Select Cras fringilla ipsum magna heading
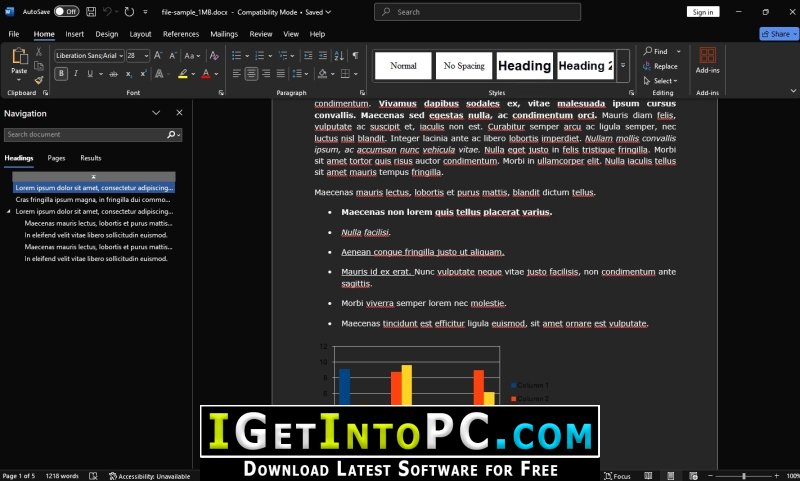800x481 pixels. click(93, 199)
